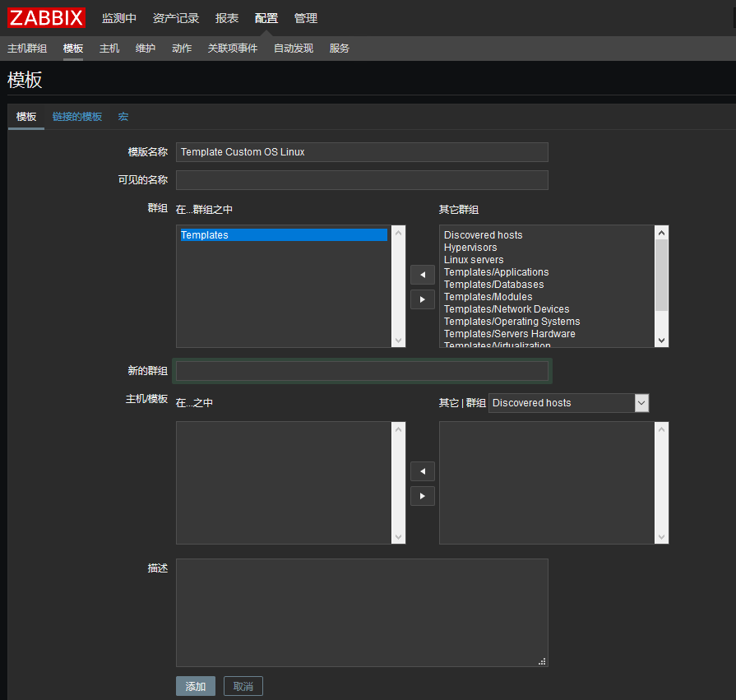
Task: Click the other groups list scrollbar thumb
Action: point(661,275)
